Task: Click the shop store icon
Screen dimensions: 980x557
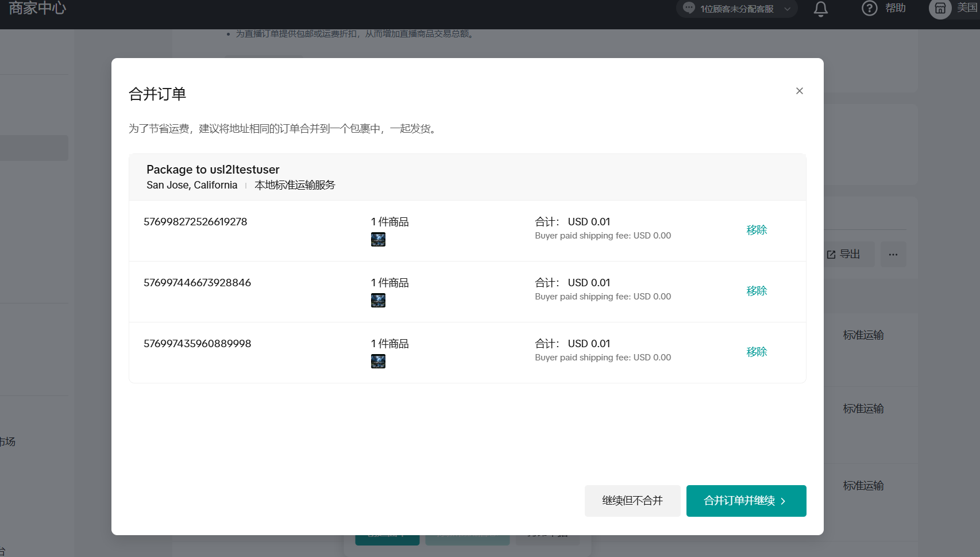Action: pyautogui.click(x=940, y=9)
